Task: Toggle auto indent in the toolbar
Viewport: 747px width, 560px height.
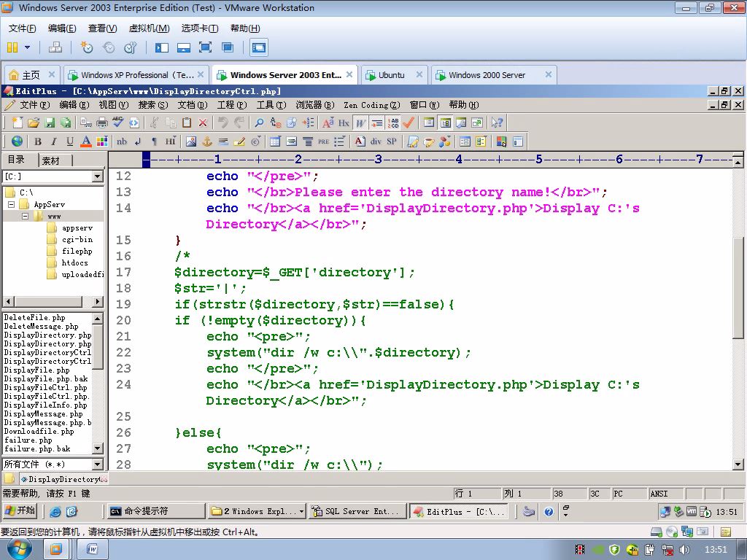Action: (x=377, y=122)
